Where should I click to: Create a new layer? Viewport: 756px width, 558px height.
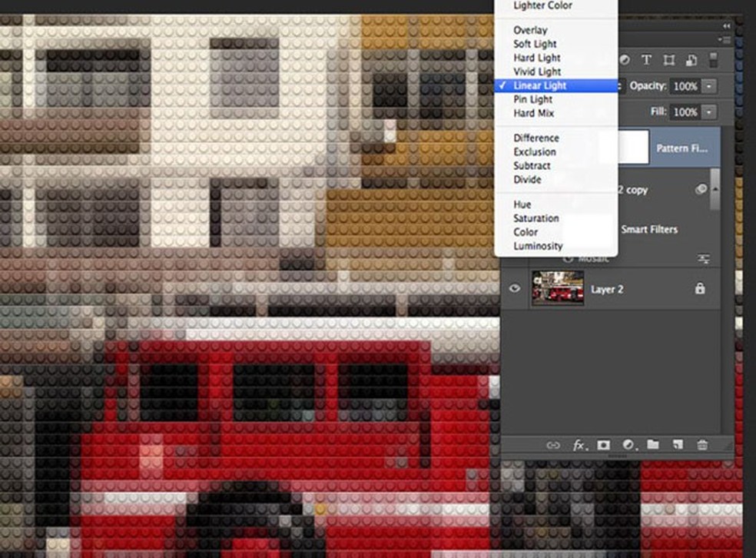[x=678, y=444]
